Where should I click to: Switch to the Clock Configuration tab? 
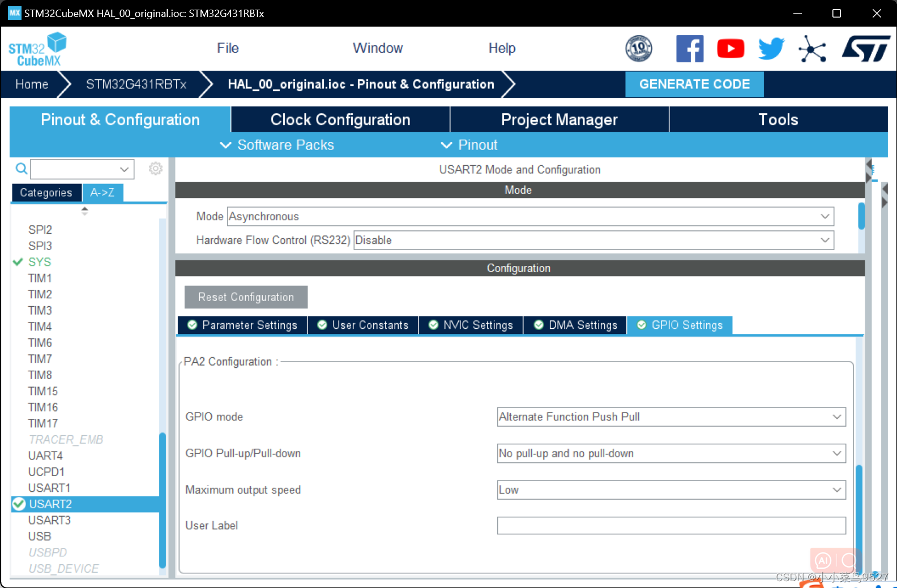point(340,119)
